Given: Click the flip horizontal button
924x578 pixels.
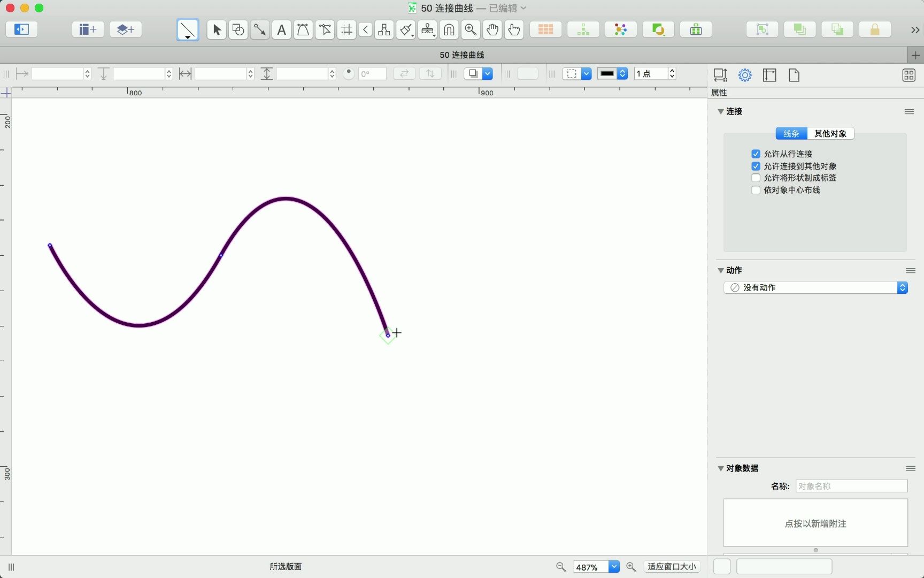Looking at the screenshot, I should pos(404,74).
